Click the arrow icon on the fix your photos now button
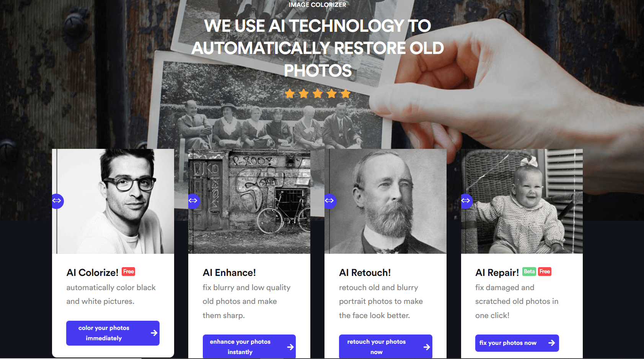Viewport: 644px width, 359px height. 551,343
